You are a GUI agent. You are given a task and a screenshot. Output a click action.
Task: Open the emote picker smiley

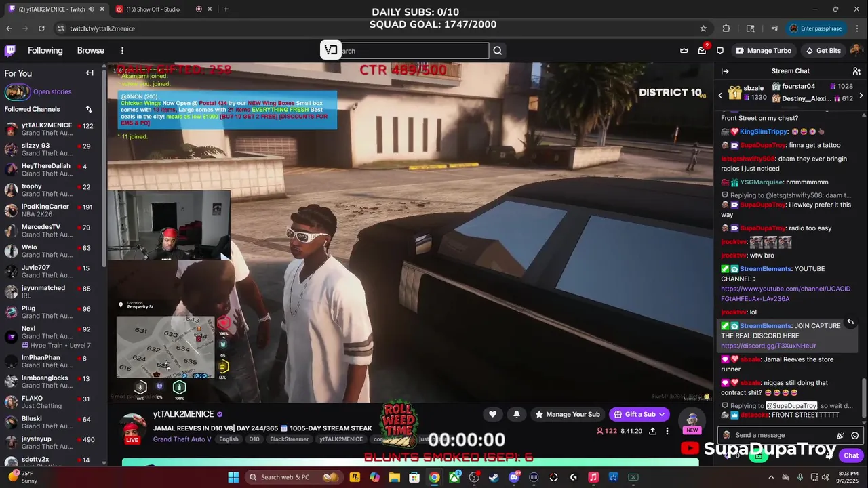[855, 435]
